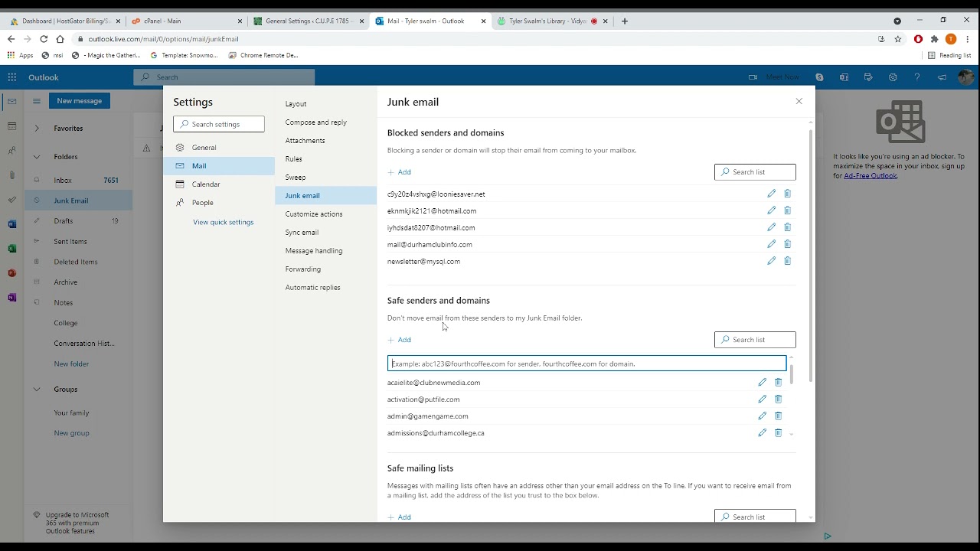This screenshot has height=551, width=980.
Task: Delete safe sender activation@putfile.com
Action: tap(778, 399)
